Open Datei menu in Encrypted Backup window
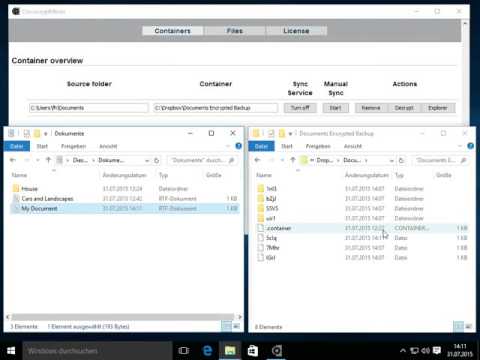The width and height of the screenshot is (480, 360). coord(261,146)
